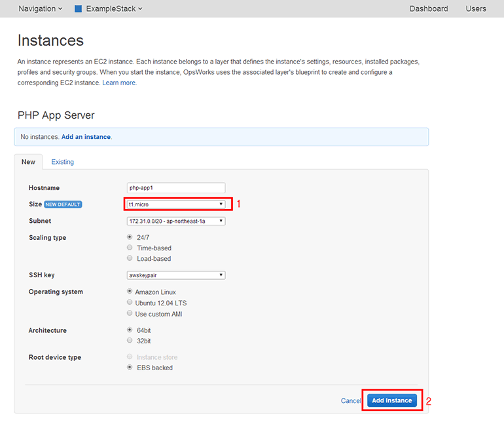
Task: Open the SSH key dropdown
Action: coord(175,275)
